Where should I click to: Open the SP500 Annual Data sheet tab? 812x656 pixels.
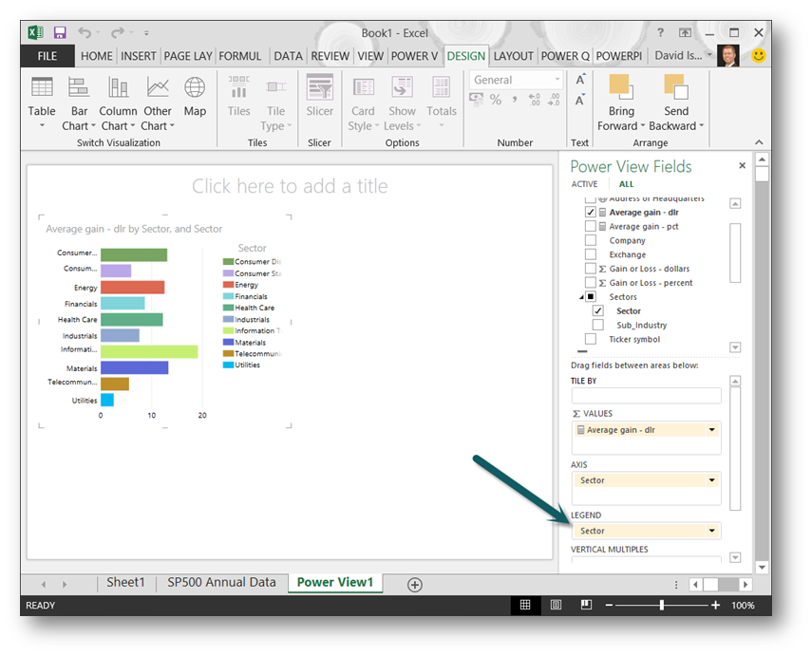click(x=221, y=583)
